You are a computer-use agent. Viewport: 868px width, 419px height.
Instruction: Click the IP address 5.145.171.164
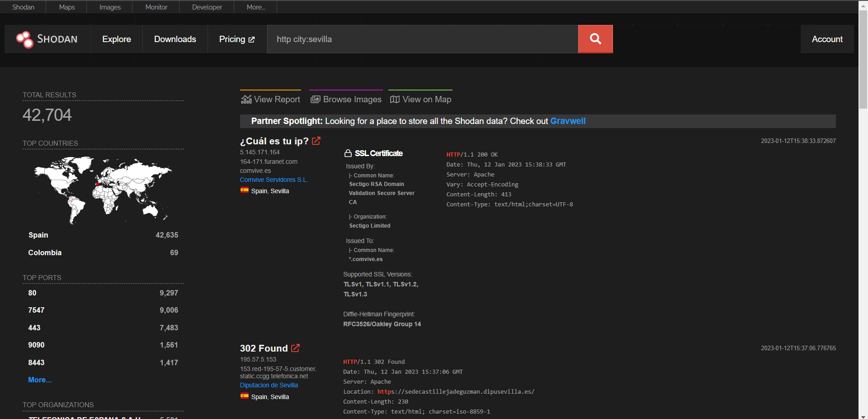coord(260,152)
